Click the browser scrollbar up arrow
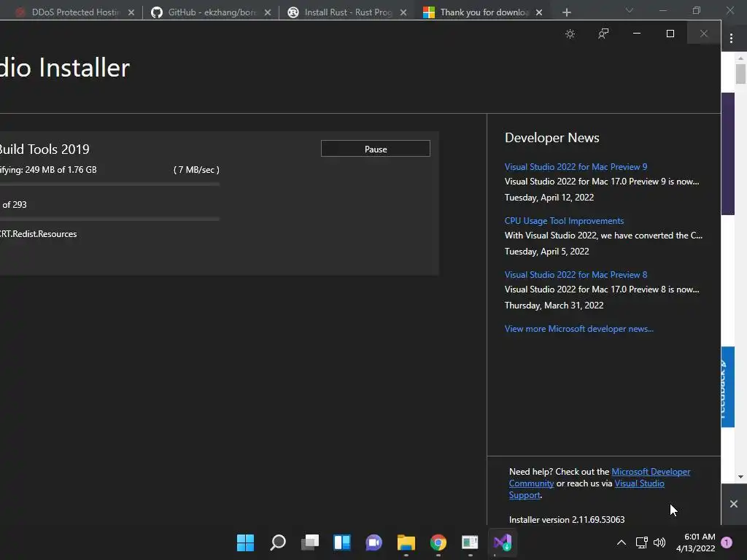Image resolution: width=747 pixels, height=560 pixels. click(x=740, y=58)
